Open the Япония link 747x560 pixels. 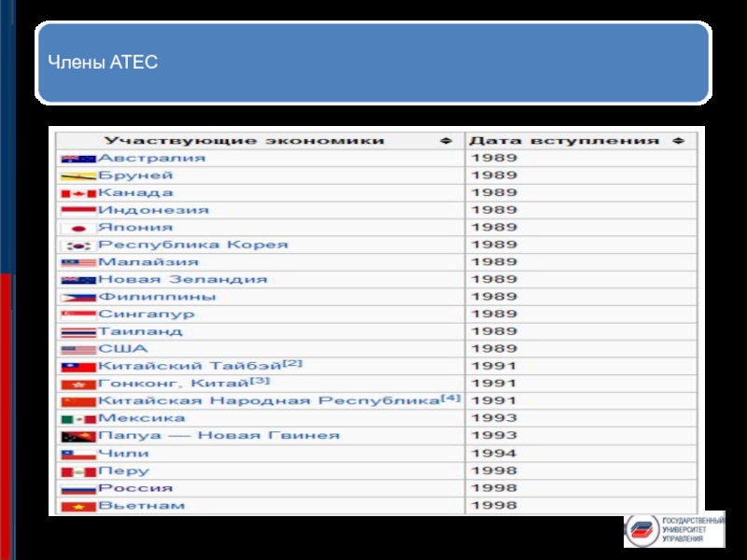tap(135, 228)
